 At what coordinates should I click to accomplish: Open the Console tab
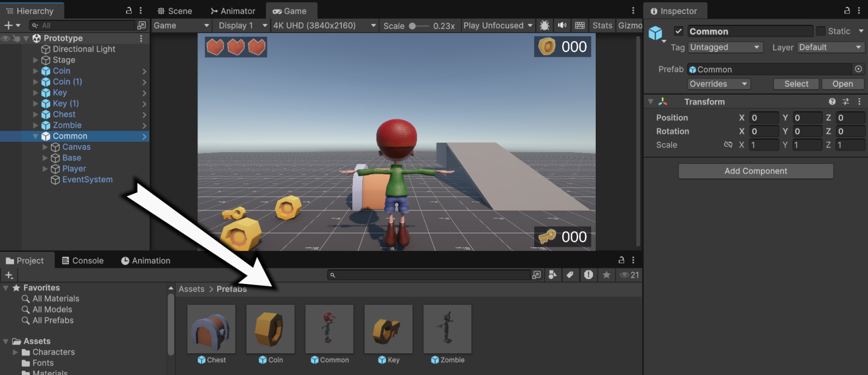coord(83,261)
